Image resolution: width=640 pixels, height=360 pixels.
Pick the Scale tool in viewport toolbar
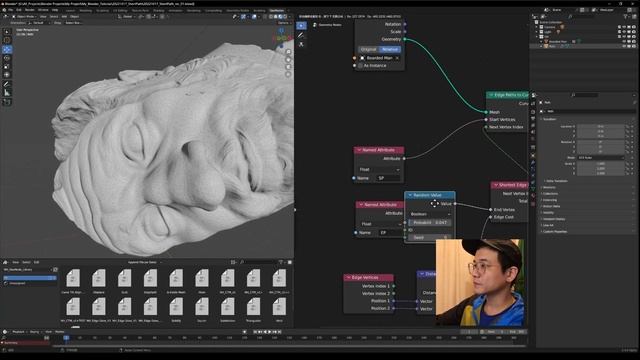tap(7, 67)
